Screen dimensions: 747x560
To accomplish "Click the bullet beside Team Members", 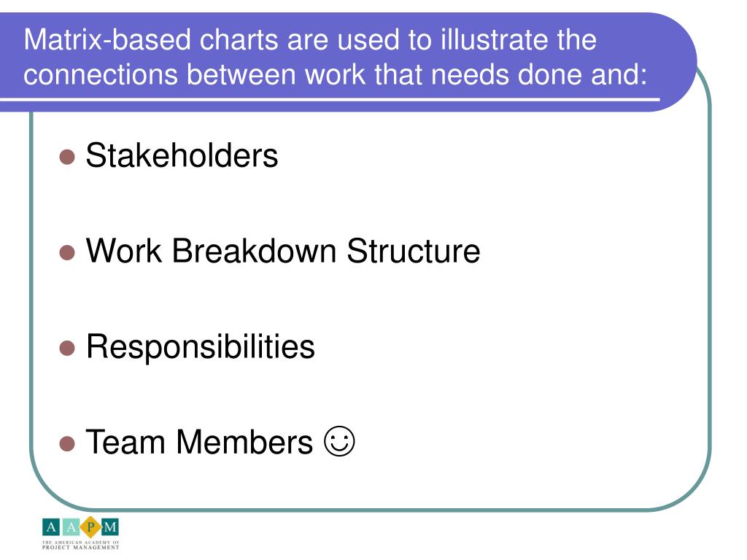I will [x=67, y=443].
